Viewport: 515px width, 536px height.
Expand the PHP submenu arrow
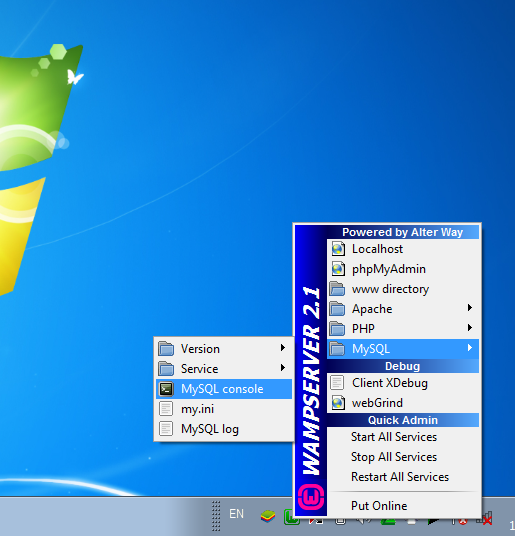point(470,328)
